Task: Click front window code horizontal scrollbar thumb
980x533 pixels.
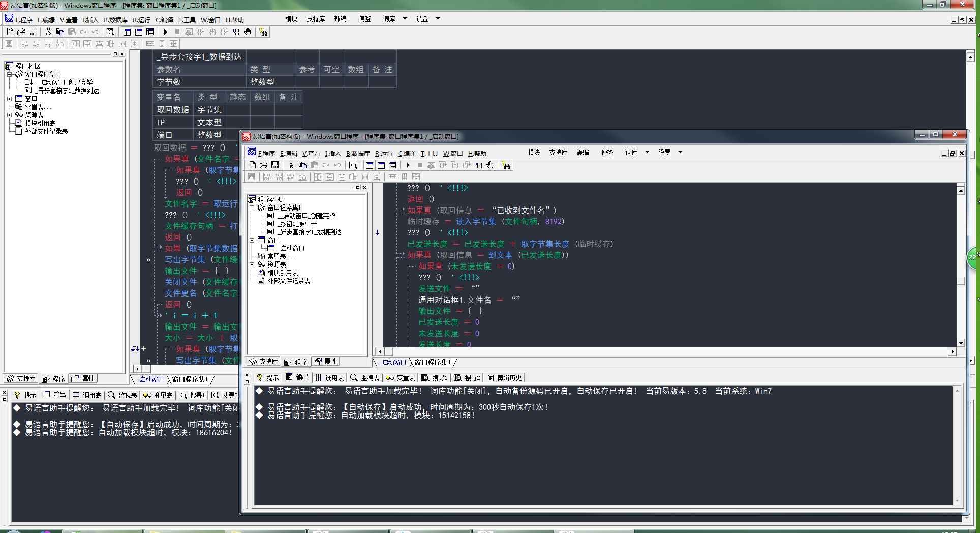Action: pyautogui.click(x=389, y=351)
